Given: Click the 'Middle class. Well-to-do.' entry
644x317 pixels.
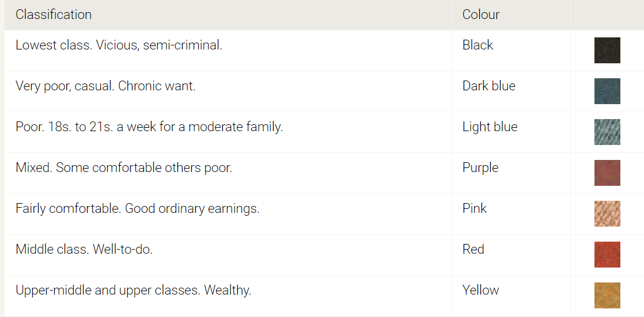Looking at the screenshot, I should (84, 249).
